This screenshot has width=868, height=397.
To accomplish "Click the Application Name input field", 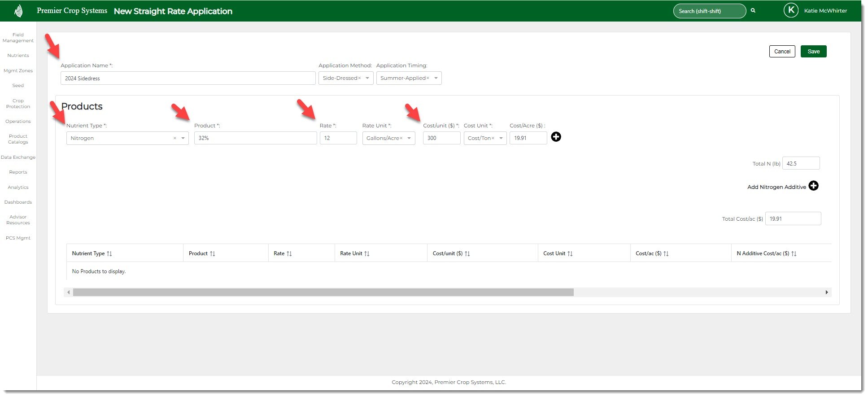I will tap(188, 79).
